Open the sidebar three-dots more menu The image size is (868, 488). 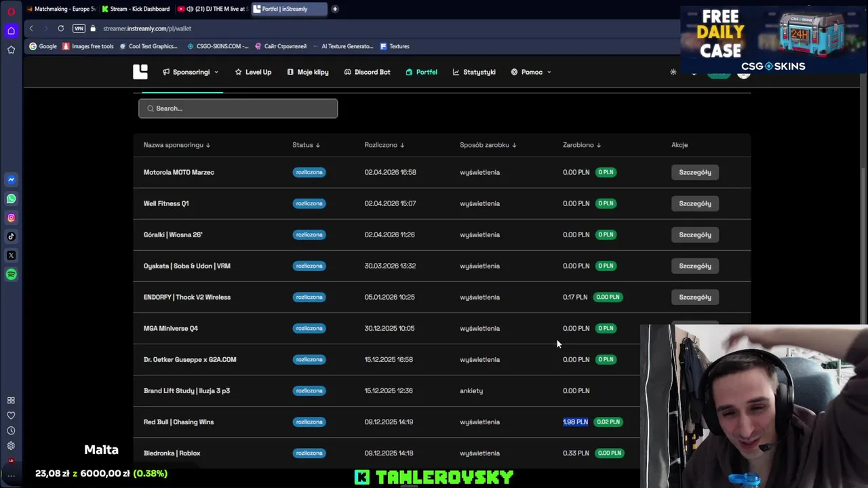point(11,476)
